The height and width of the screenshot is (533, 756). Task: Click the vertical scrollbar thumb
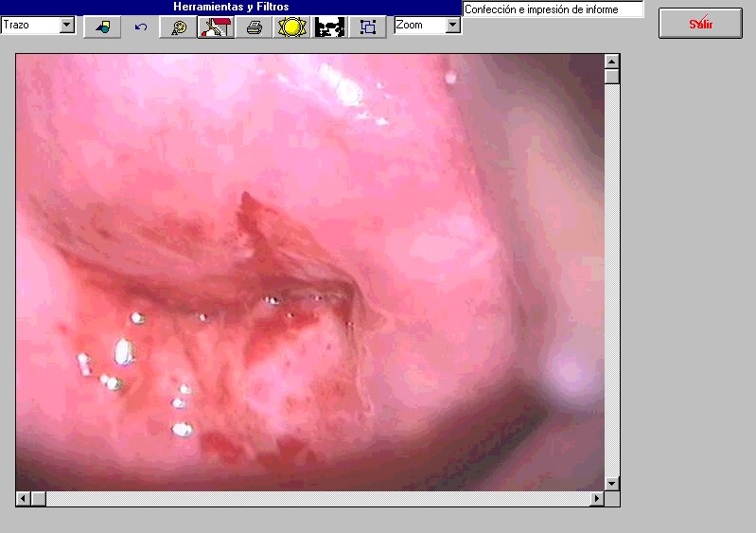(x=612, y=76)
